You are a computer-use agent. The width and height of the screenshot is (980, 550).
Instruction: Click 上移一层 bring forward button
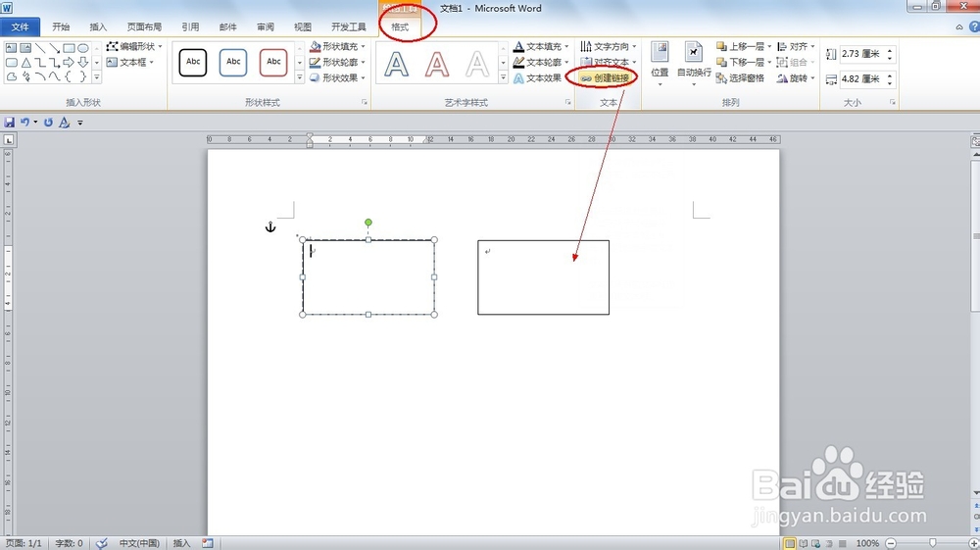pos(740,47)
